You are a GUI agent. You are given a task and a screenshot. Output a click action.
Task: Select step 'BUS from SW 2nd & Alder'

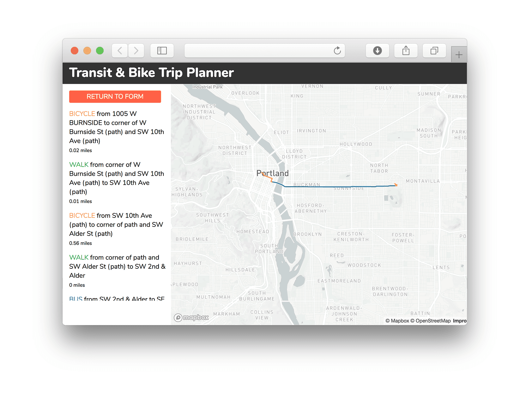click(117, 298)
